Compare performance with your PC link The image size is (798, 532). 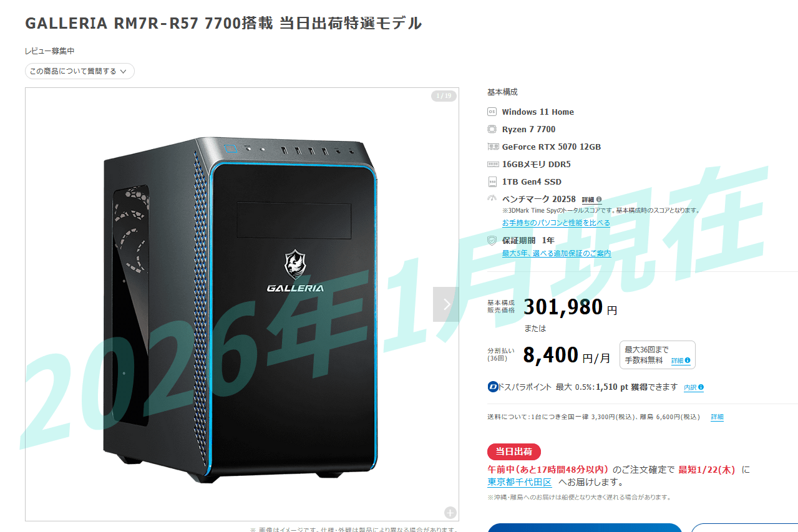click(x=556, y=223)
